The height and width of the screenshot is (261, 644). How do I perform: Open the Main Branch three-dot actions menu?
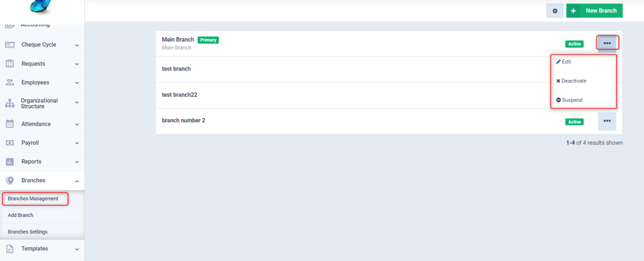[607, 43]
